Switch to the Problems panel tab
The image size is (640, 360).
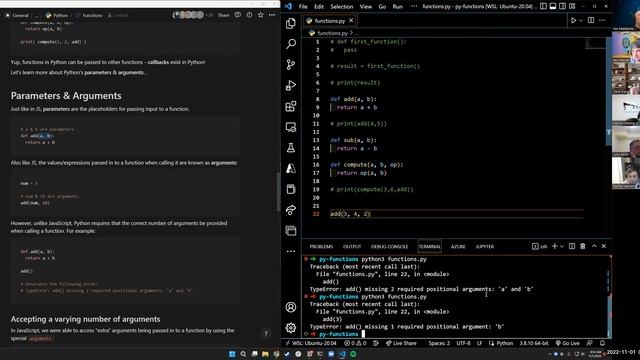pyautogui.click(x=321, y=247)
